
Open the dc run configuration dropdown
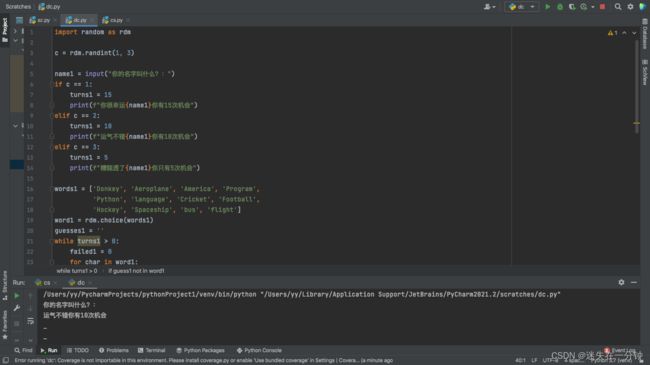[521, 7]
